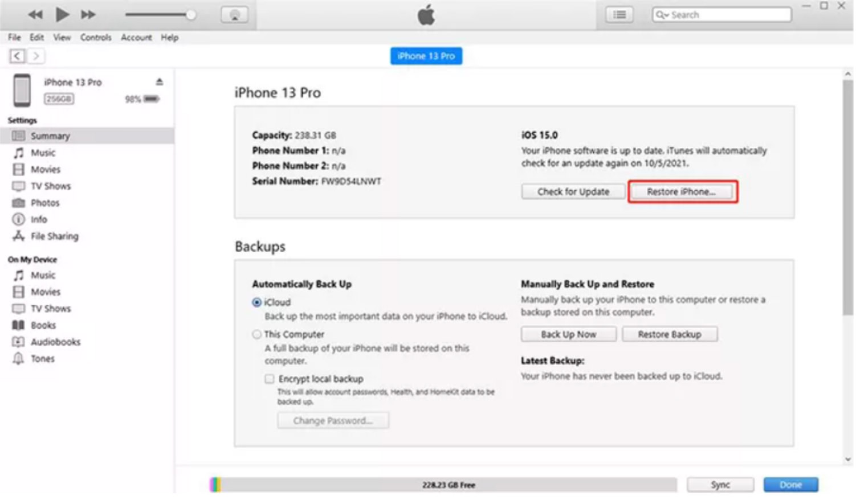Select Summary in Settings sidebar

point(87,136)
